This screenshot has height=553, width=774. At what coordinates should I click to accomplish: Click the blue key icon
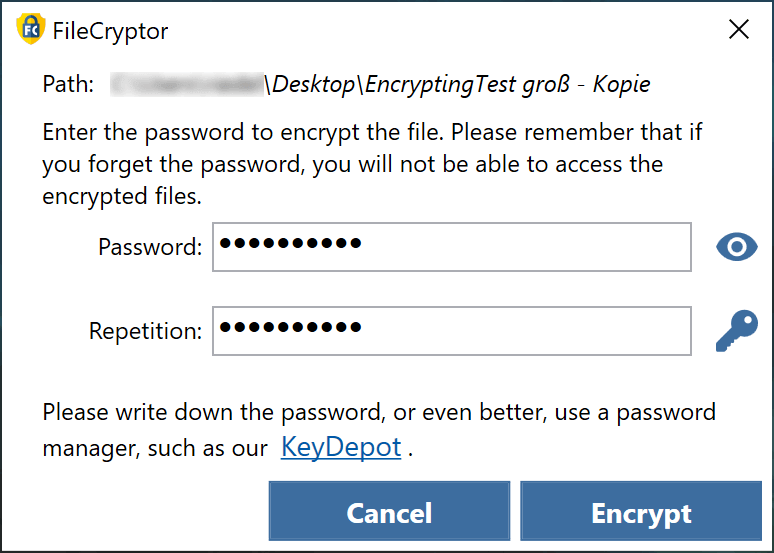click(737, 331)
